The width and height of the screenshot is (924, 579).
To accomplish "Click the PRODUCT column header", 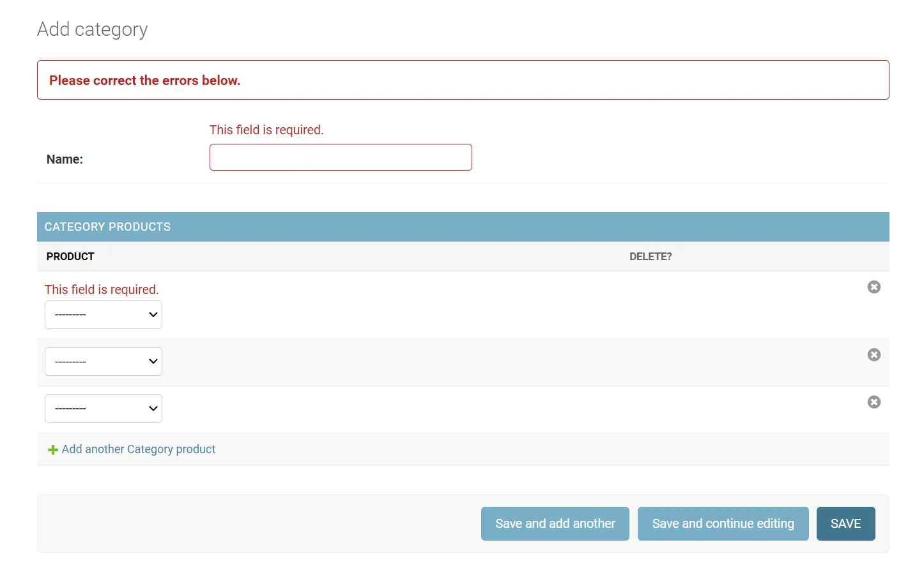I will pyautogui.click(x=70, y=256).
